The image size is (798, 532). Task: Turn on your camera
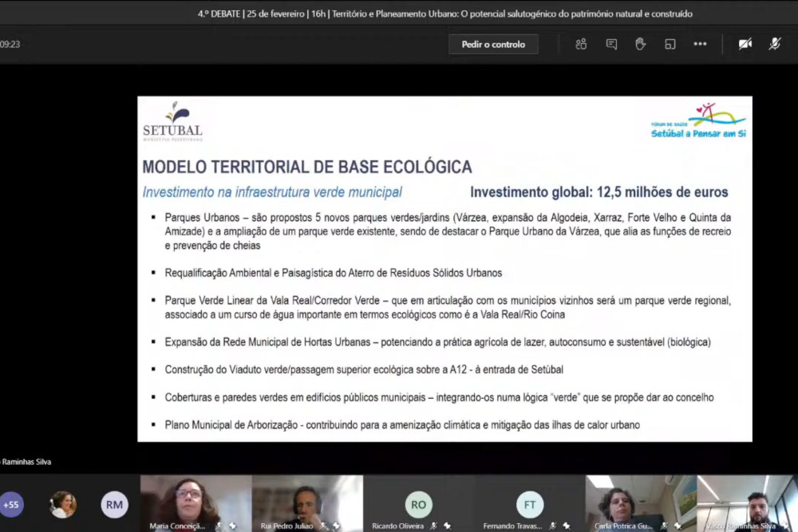pos(745,44)
